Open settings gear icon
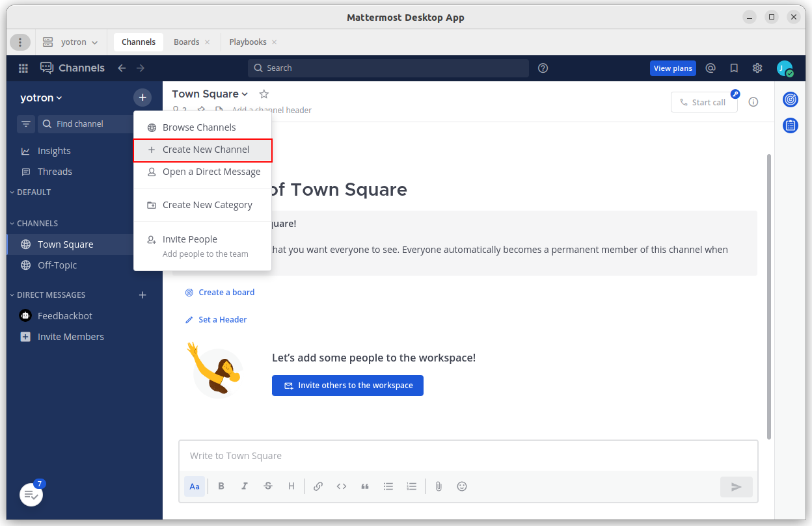Image resolution: width=812 pixels, height=526 pixels. [757, 68]
